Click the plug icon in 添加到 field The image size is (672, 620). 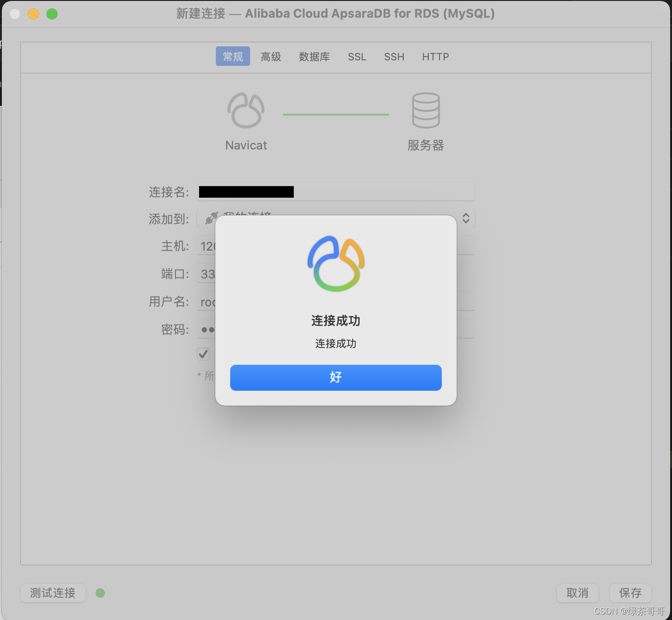(211, 218)
